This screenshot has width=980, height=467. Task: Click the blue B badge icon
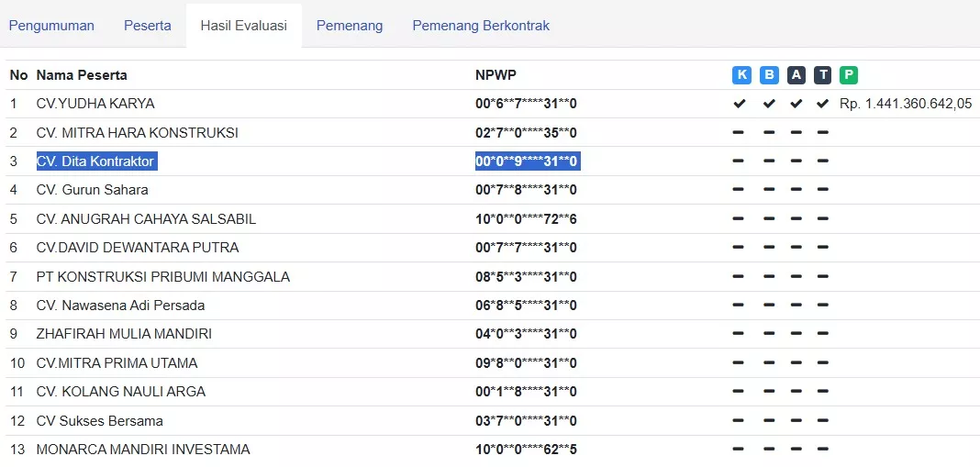769,75
